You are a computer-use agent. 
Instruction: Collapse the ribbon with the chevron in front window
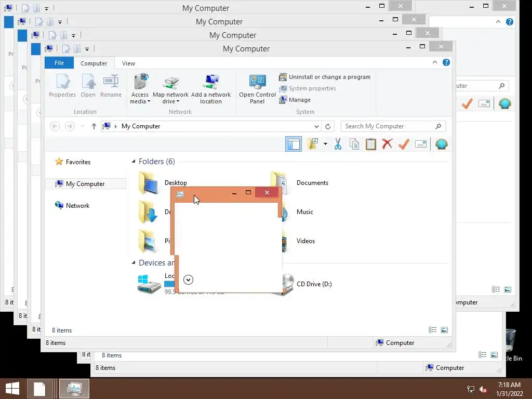(435, 62)
